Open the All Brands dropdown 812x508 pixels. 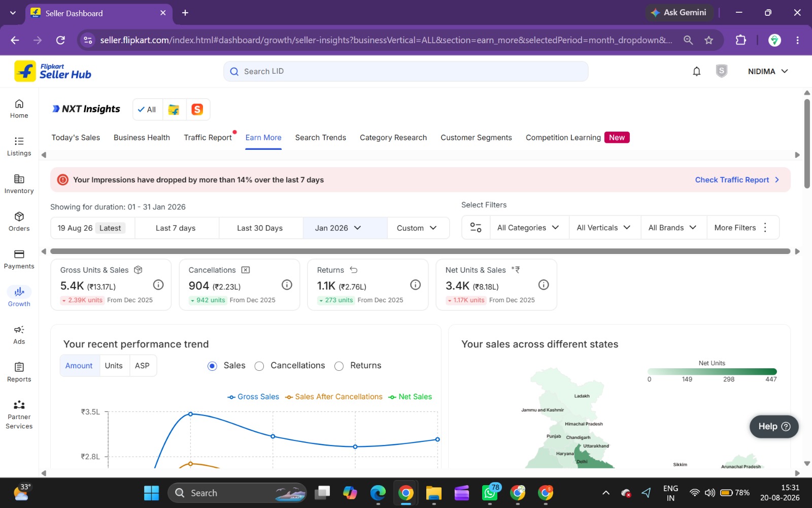672,228
